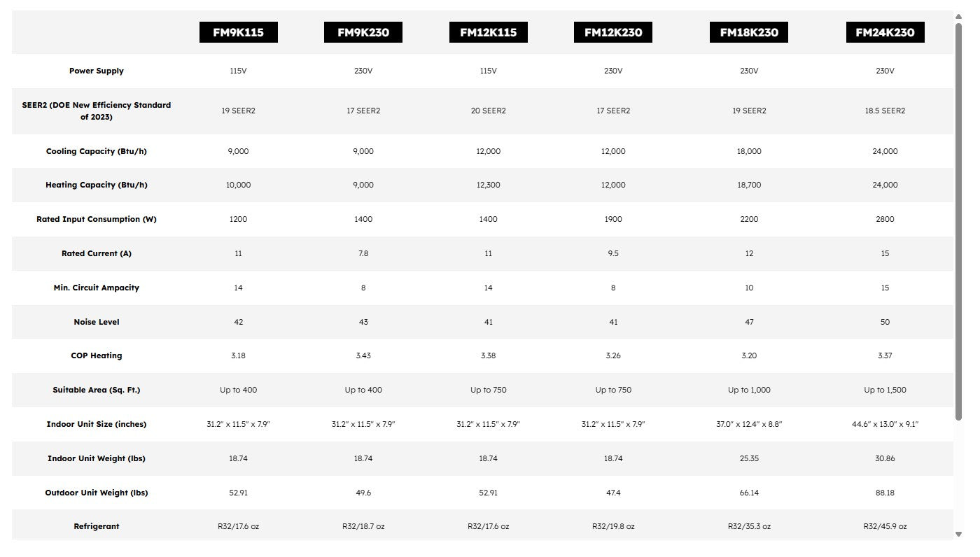Select the FM24K230 model header
This screenshot has height=557, width=980.
[x=885, y=32]
